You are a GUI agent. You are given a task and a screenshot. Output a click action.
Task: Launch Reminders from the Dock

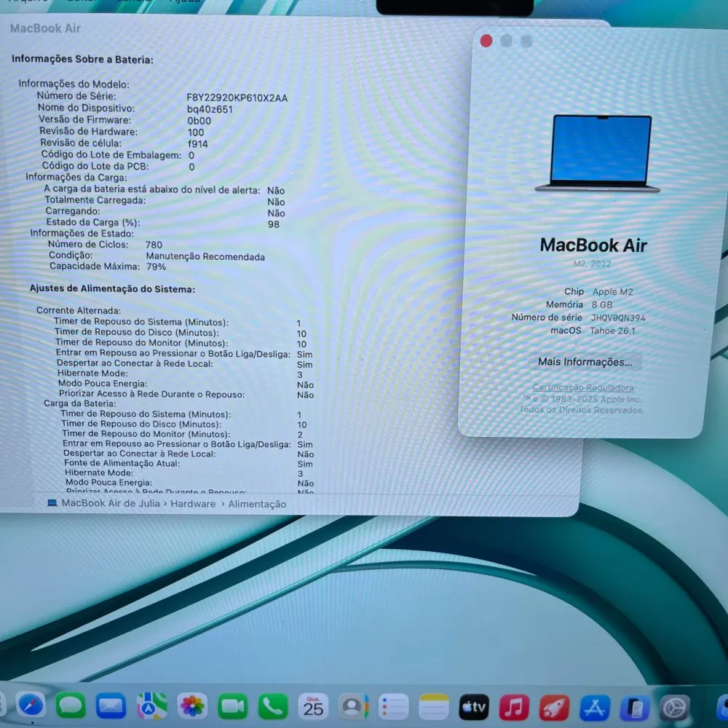click(x=394, y=706)
